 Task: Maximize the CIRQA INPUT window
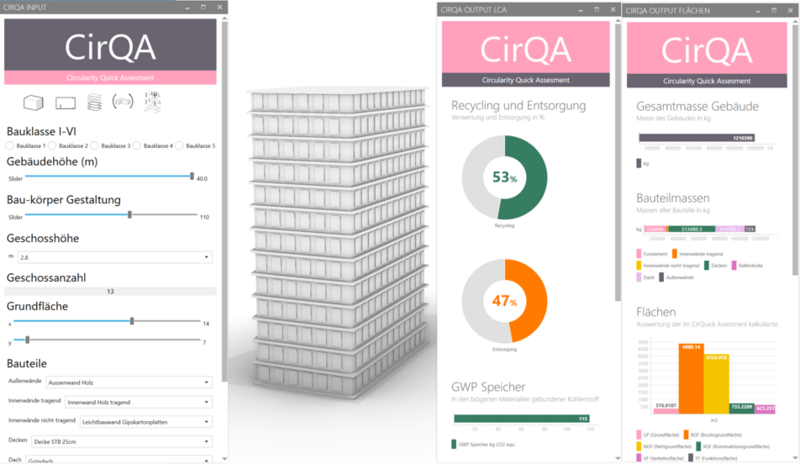click(203, 7)
